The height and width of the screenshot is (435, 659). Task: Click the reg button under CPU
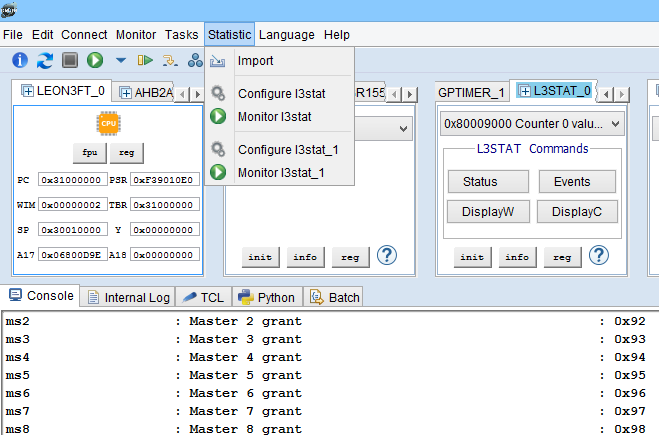pyautogui.click(x=127, y=153)
